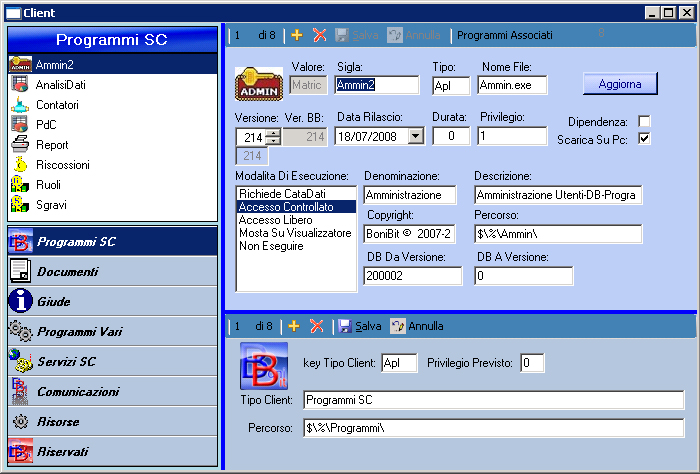Edit the Privilegio Previsto field
This screenshot has width=700, height=474.
pos(533,363)
